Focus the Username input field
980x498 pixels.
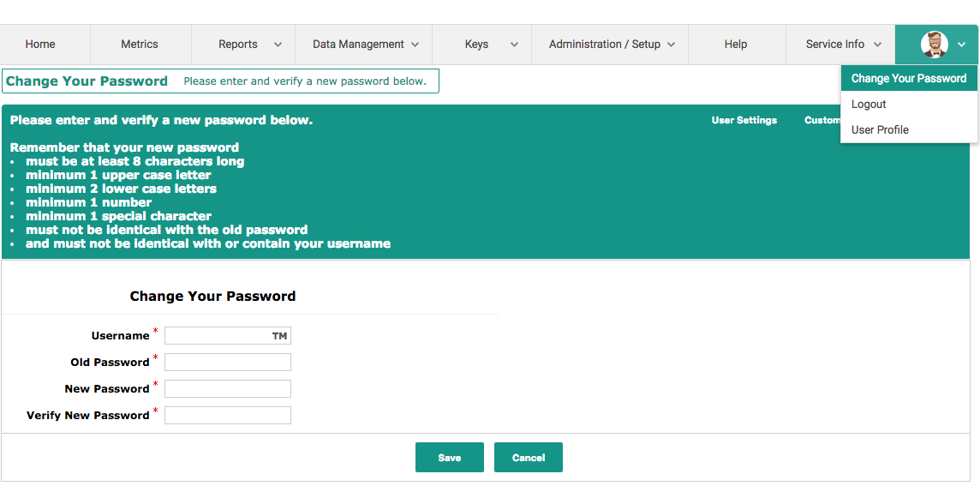228,336
